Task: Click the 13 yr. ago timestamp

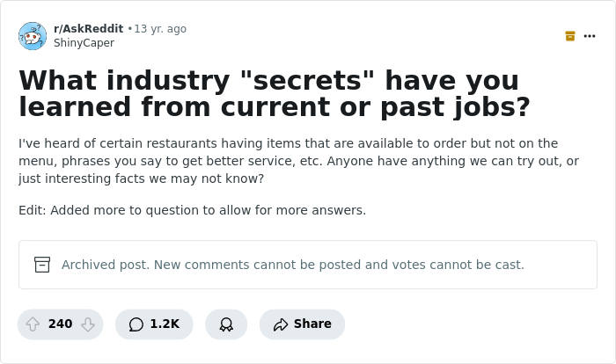Action: pyautogui.click(x=160, y=29)
